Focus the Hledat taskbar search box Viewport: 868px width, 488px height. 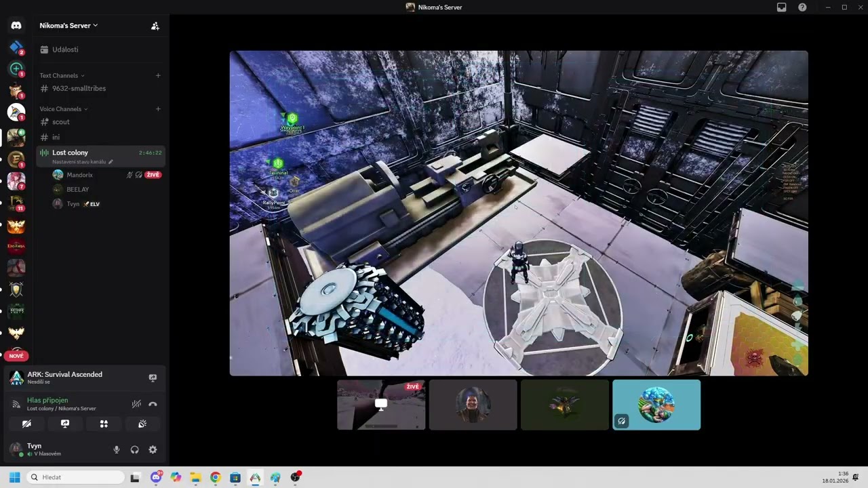tap(75, 477)
